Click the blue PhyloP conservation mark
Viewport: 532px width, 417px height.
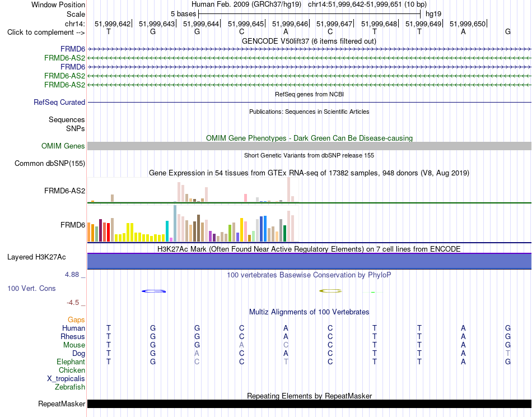[153, 291]
